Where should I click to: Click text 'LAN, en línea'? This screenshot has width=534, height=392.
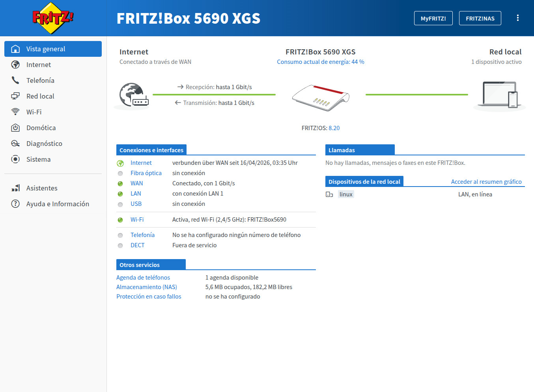[475, 194]
